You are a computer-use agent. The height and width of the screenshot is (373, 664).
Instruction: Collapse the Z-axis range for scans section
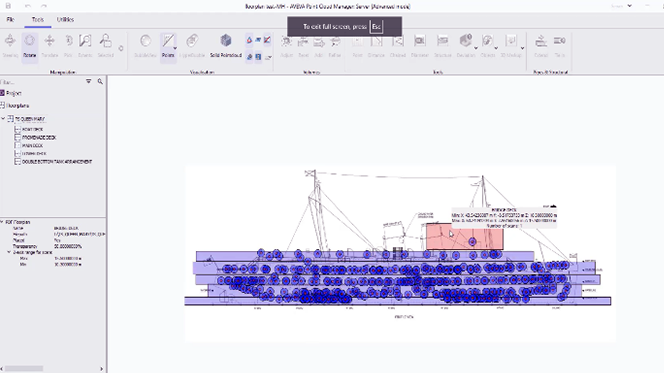click(9, 252)
